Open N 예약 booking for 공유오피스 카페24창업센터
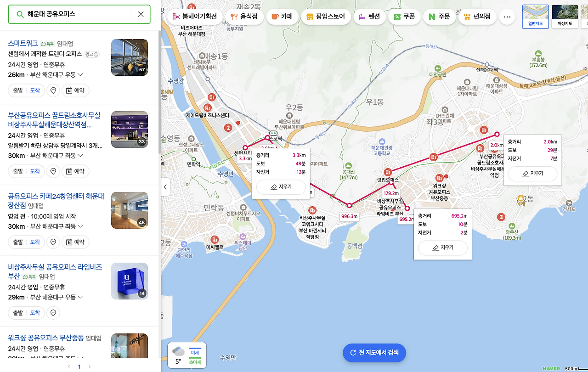588x372 pixels. [x=75, y=242]
